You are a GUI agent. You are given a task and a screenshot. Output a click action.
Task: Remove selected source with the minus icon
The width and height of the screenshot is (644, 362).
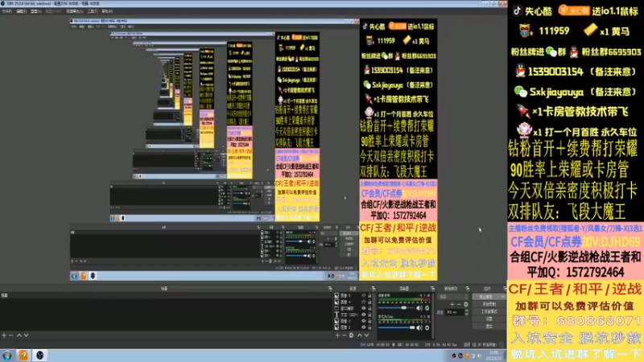345,335
